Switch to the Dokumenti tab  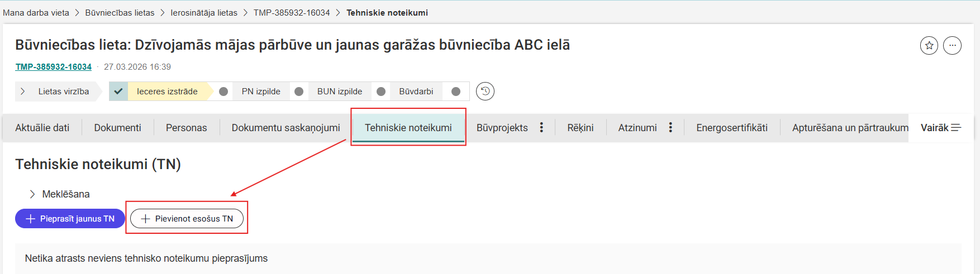118,128
